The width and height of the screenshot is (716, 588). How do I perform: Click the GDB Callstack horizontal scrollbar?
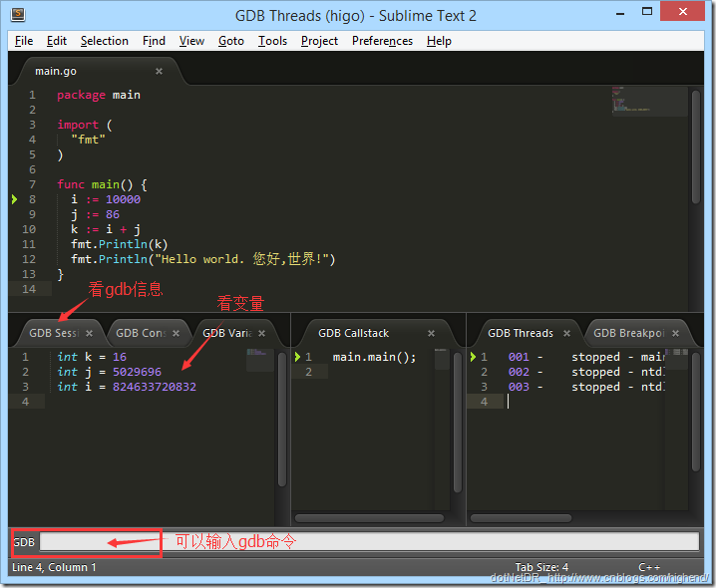pos(369,518)
